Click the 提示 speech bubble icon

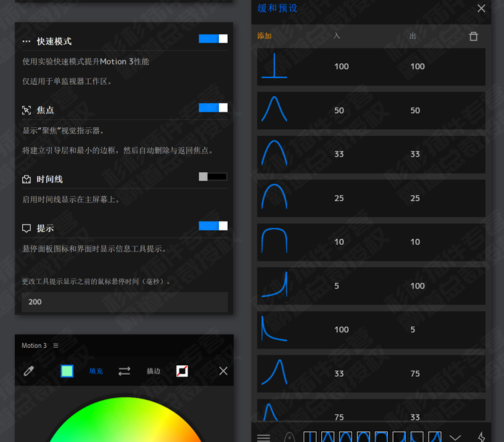tap(26, 228)
